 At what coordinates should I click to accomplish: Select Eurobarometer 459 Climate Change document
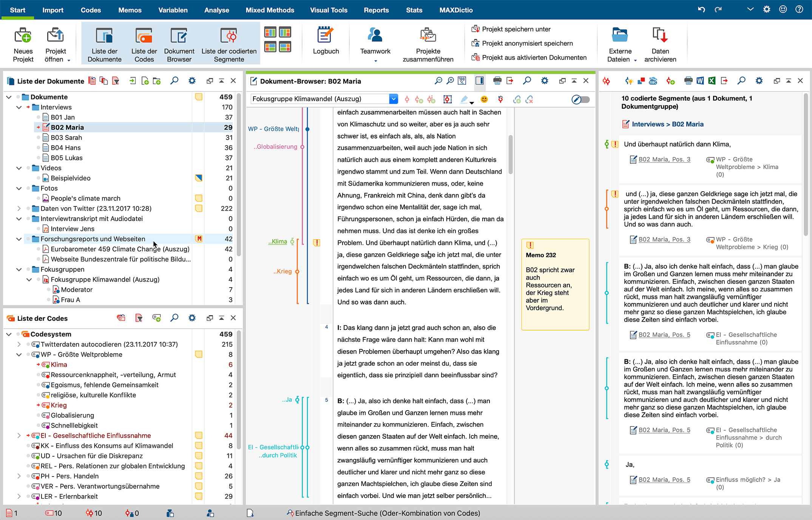coord(120,249)
